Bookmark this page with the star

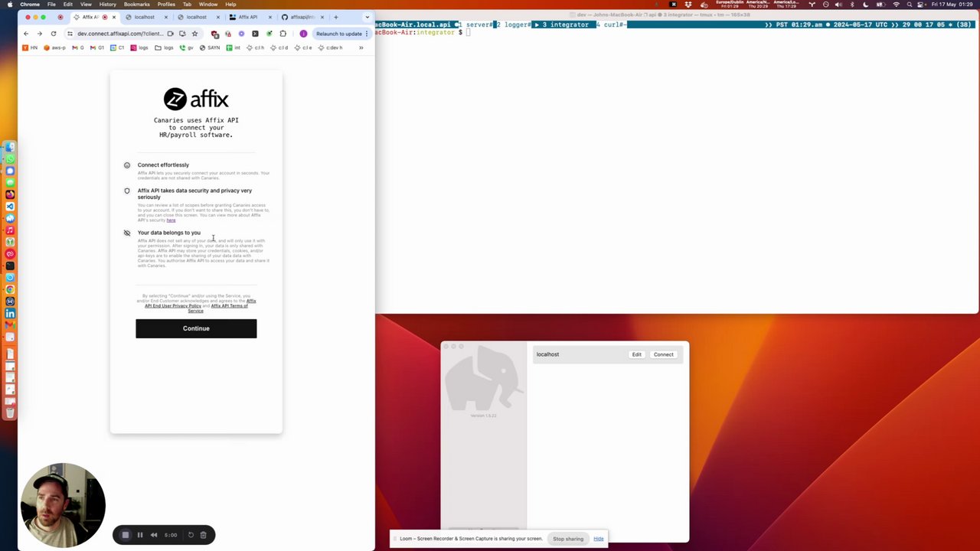coord(194,34)
